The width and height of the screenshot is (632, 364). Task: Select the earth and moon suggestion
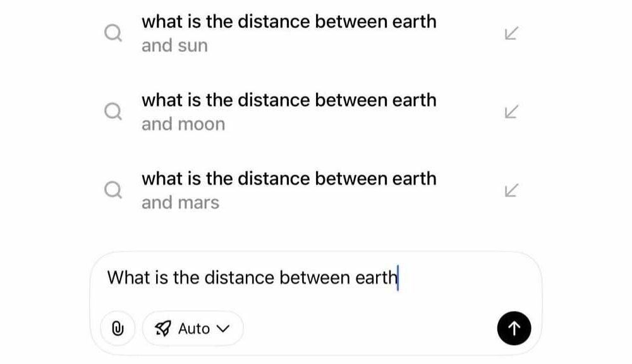click(289, 111)
